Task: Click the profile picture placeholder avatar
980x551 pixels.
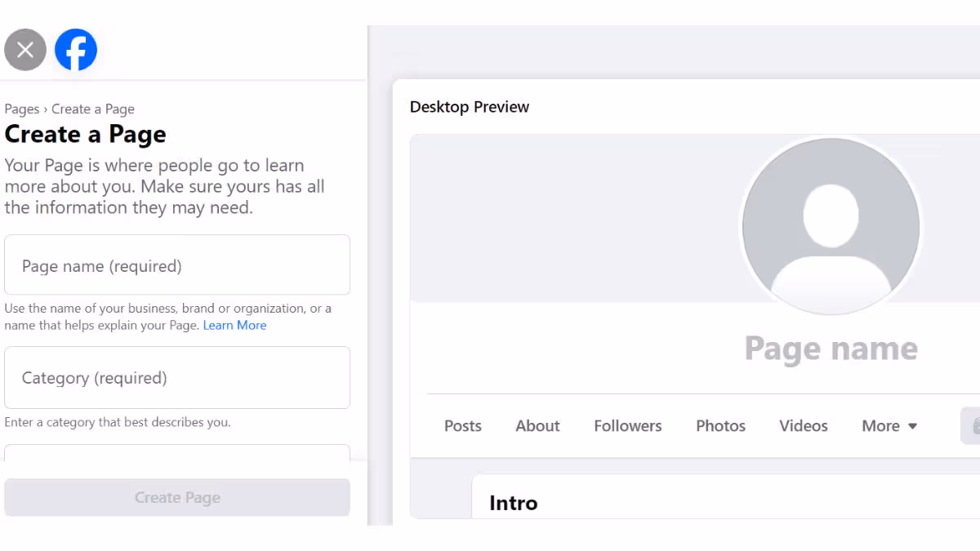Action: [x=831, y=228]
